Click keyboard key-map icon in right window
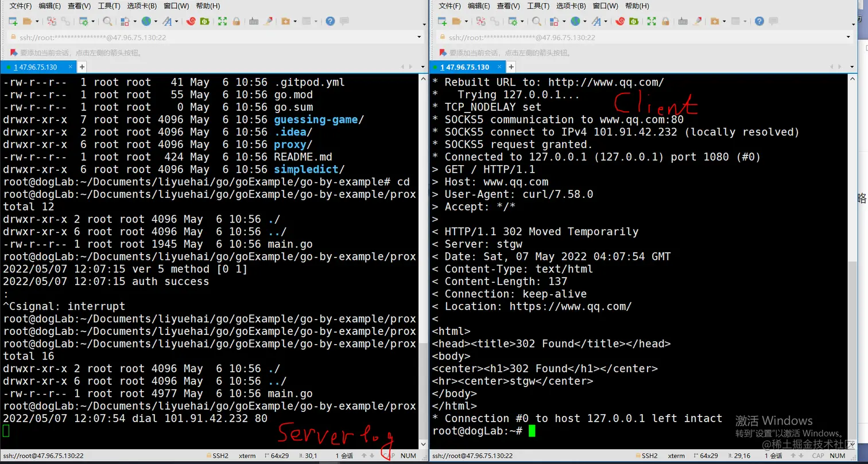 click(x=683, y=21)
